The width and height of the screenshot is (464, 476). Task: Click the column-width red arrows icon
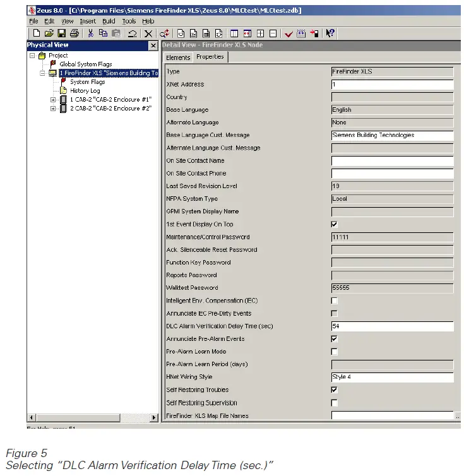[247, 33]
